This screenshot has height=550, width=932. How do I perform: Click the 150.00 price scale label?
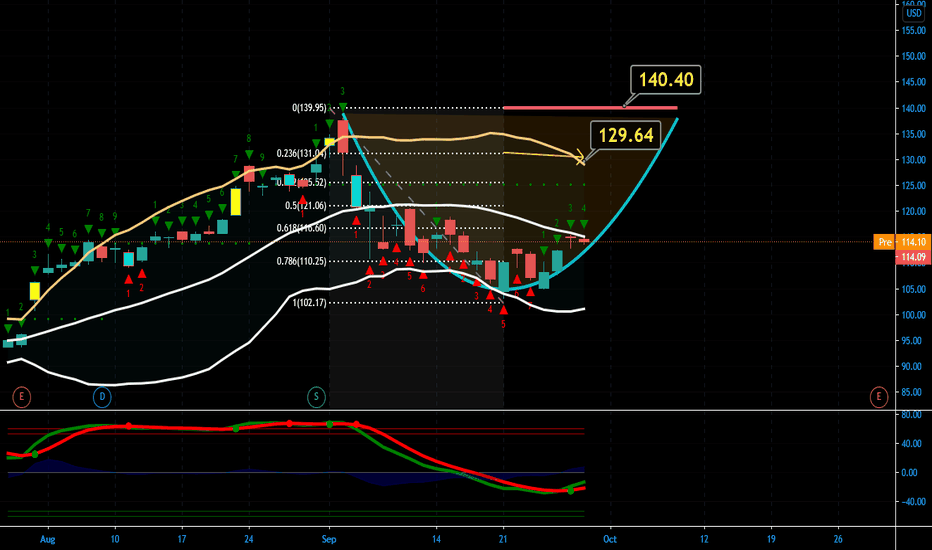point(913,56)
